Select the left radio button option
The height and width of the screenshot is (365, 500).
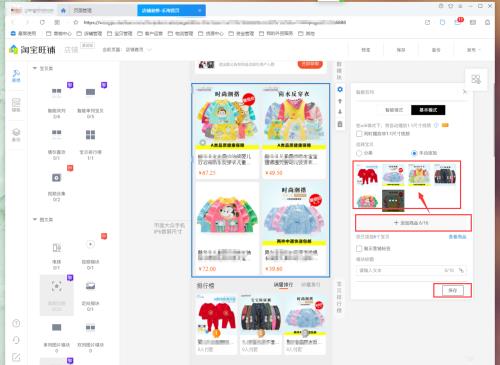359,153
